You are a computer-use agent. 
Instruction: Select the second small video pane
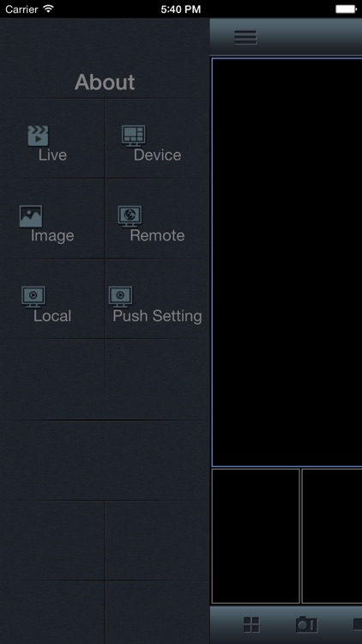point(332,536)
